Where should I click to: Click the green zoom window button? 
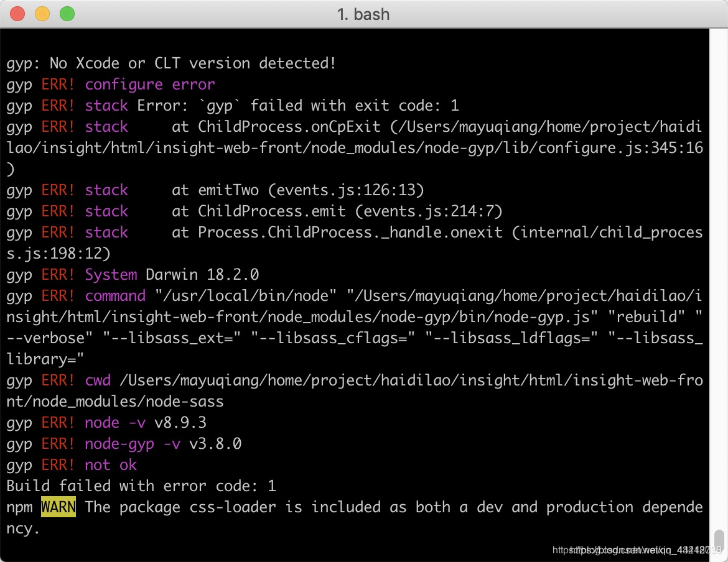(67, 13)
